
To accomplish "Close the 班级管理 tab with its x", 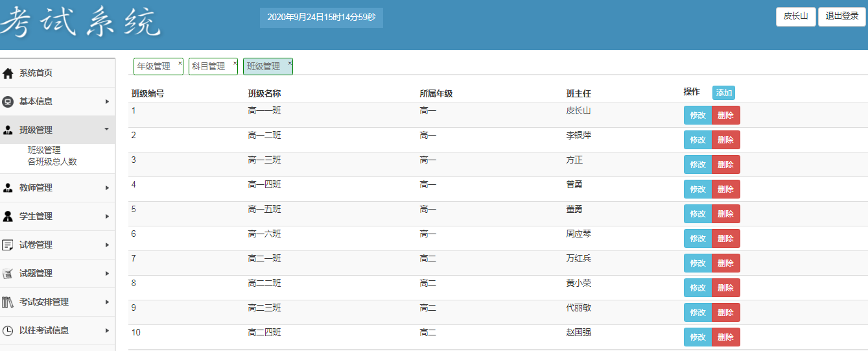I will coord(290,63).
